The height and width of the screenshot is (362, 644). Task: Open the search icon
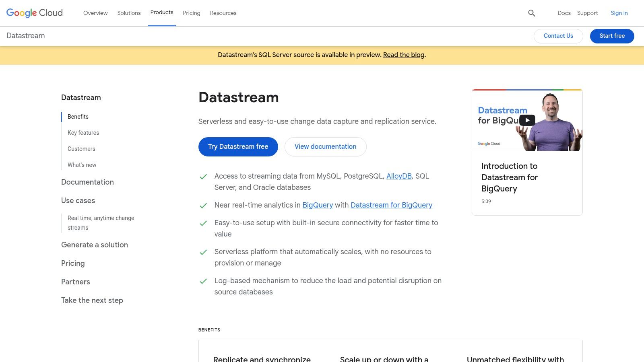531,13
